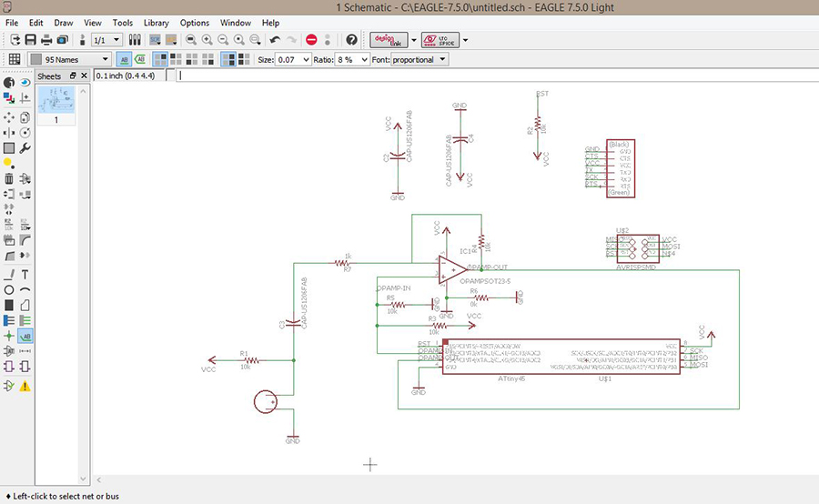819x504 pixels.
Task: Open the Errors warning tool
Action: (25, 386)
